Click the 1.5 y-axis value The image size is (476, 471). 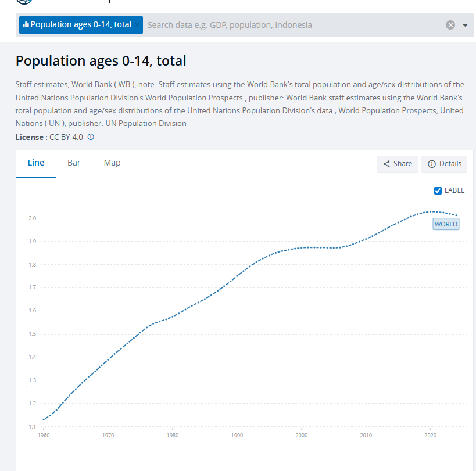coord(33,333)
